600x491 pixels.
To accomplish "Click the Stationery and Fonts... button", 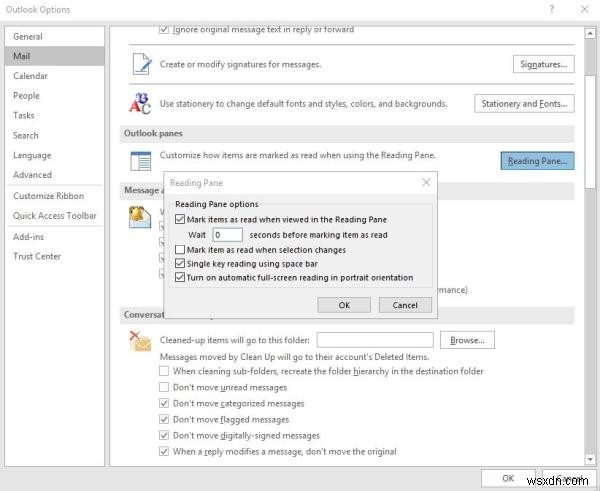I will click(524, 103).
